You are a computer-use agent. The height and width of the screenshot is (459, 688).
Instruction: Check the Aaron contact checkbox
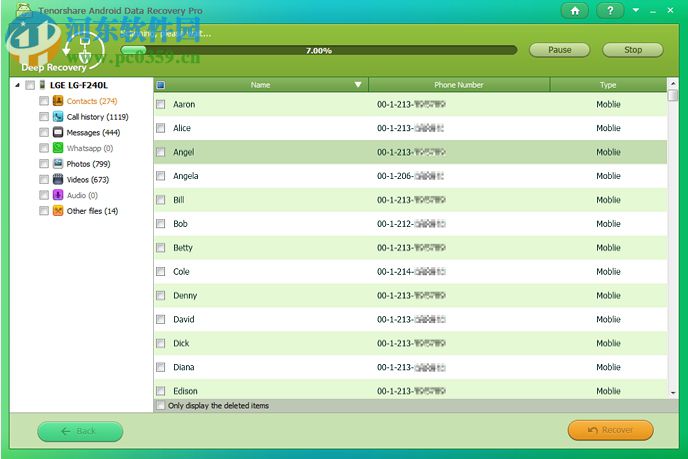161,104
